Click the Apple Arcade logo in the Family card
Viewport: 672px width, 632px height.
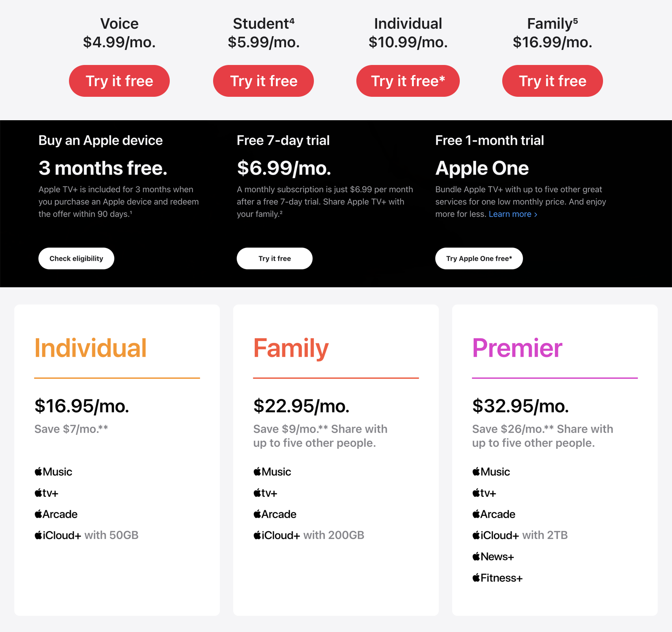(275, 514)
